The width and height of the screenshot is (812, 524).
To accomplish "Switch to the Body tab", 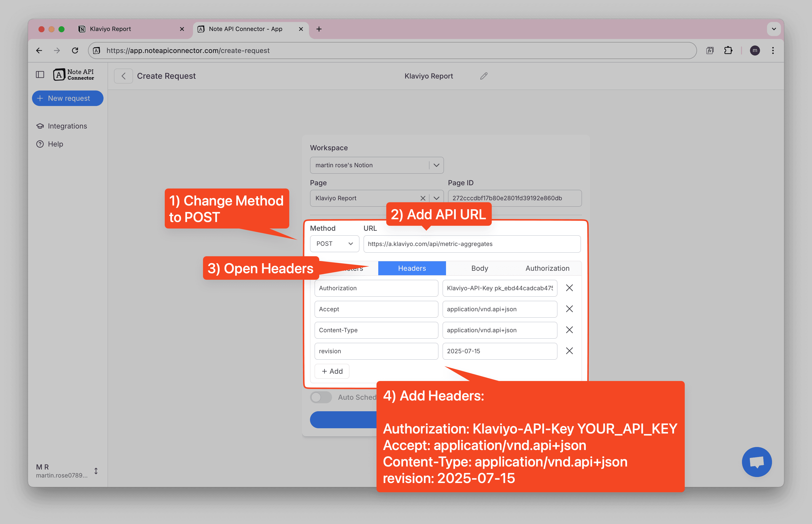I will pyautogui.click(x=479, y=268).
